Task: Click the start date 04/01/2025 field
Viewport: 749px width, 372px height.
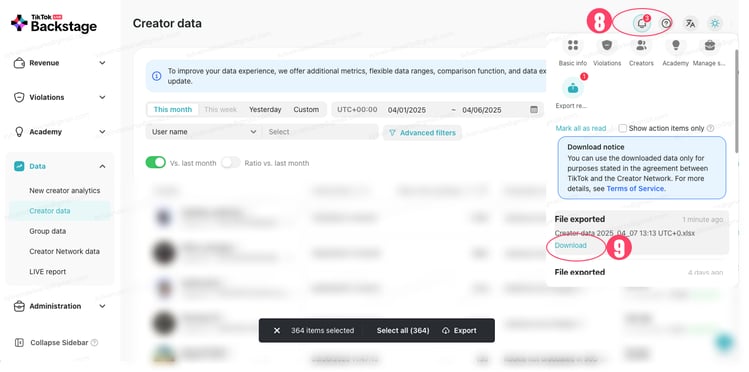Action: [406, 110]
